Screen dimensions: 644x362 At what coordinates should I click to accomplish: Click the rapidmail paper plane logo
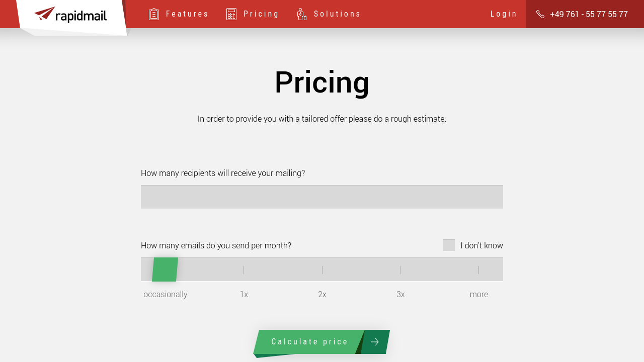pos(45,14)
